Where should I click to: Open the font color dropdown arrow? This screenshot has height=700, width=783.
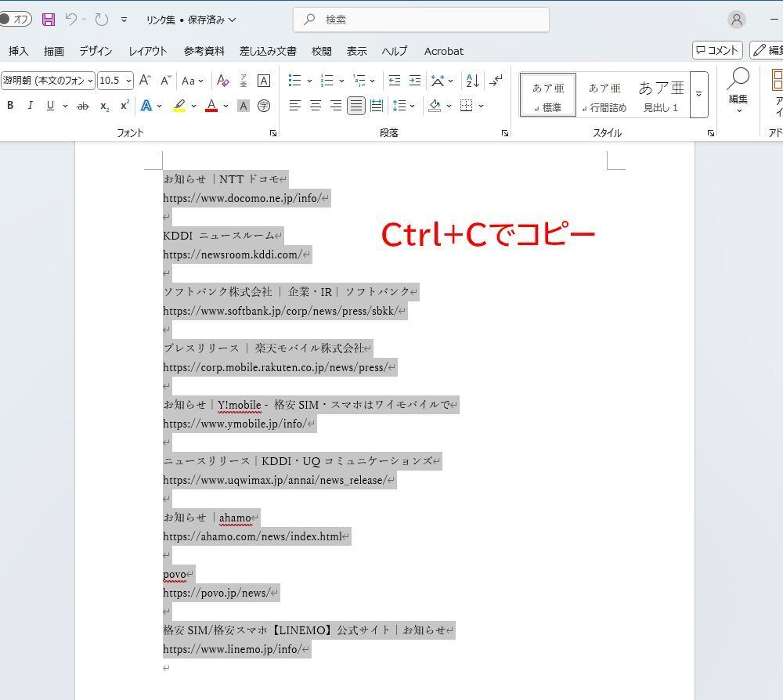click(x=226, y=106)
